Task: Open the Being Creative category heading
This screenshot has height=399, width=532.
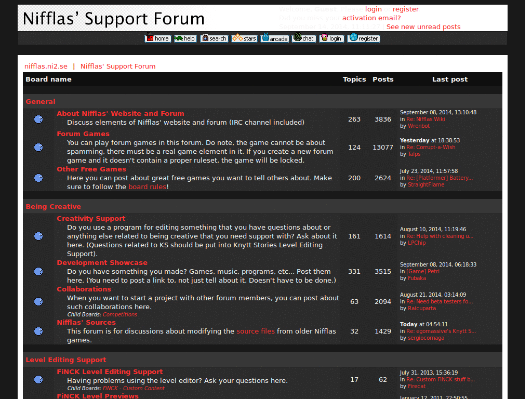Action: (x=54, y=206)
